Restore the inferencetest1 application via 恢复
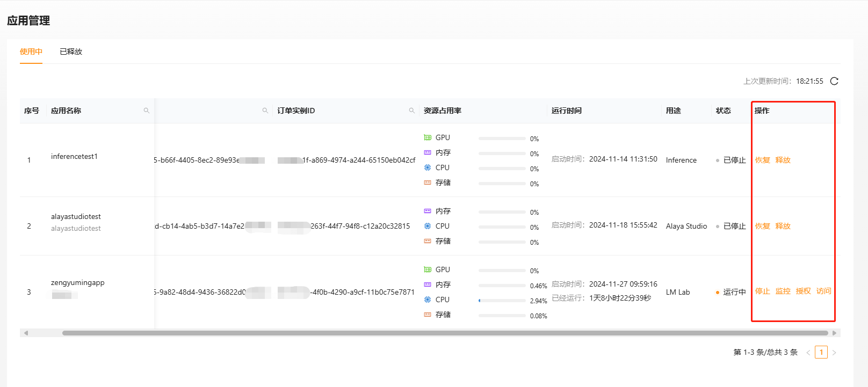The width and height of the screenshot is (868, 387). [x=762, y=160]
